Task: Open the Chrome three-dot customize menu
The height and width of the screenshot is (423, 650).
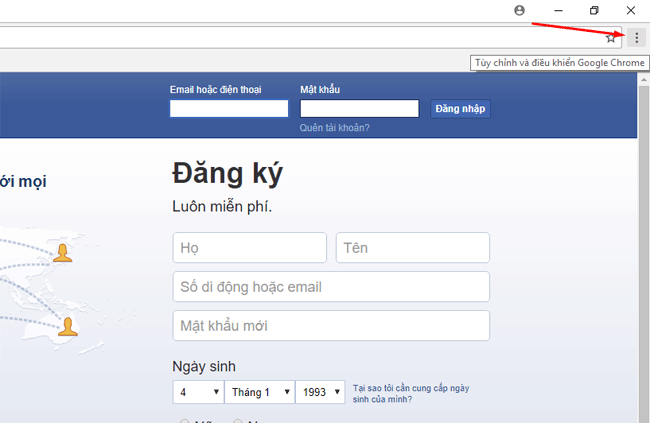Action: coord(637,37)
